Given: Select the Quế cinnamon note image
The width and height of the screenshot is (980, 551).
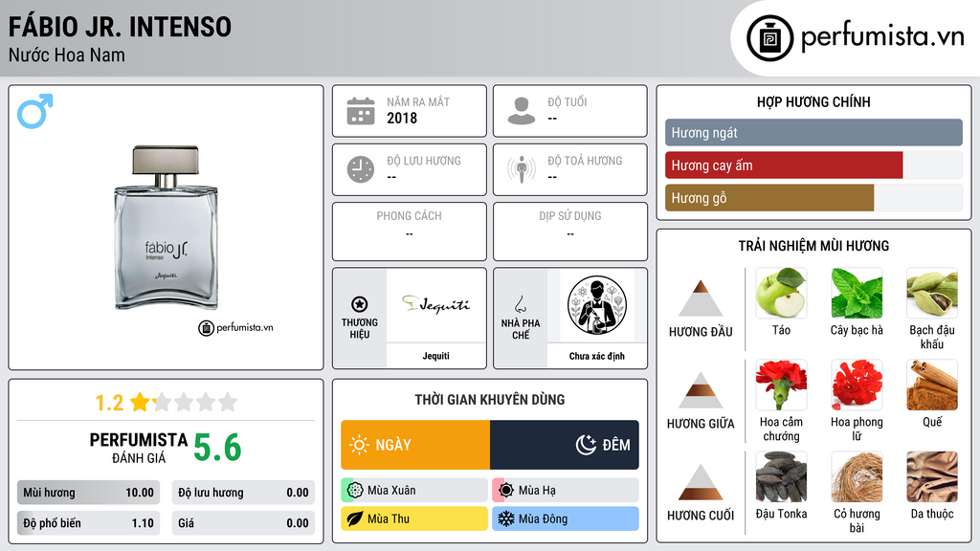Looking at the screenshot, I should (x=932, y=385).
